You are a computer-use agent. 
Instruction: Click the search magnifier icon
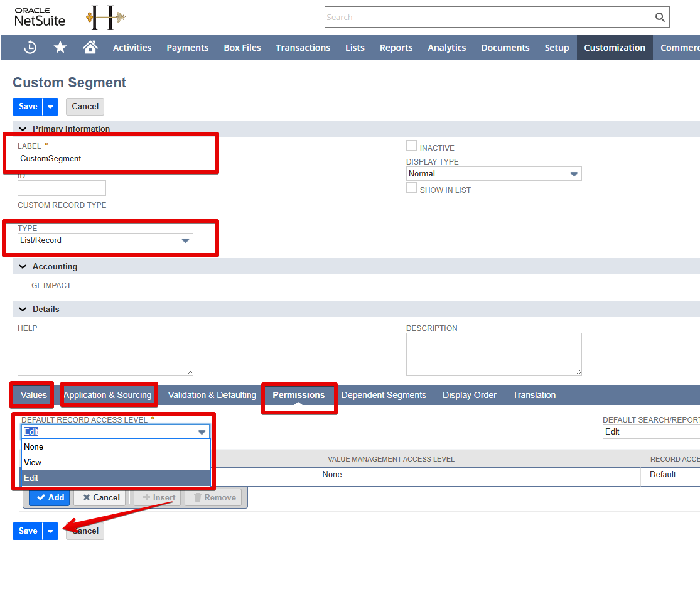click(659, 17)
